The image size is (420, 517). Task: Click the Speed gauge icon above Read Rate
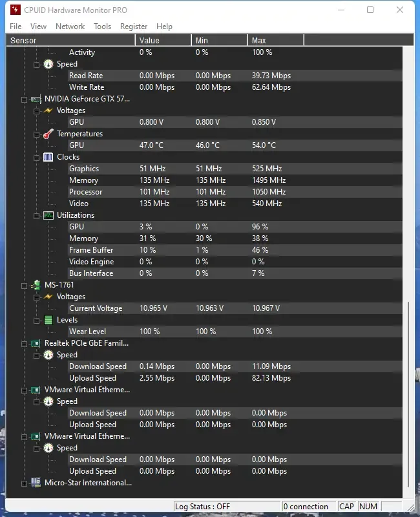[48, 64]
